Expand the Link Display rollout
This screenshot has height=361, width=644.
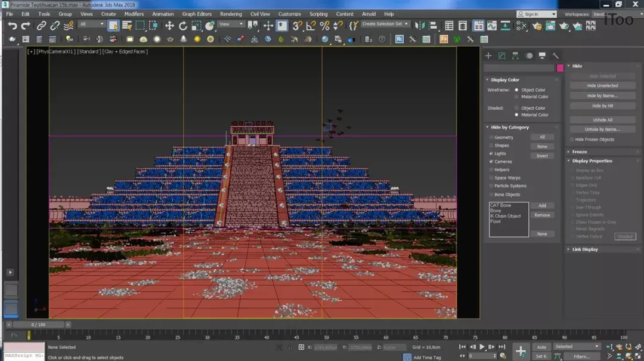coord(584,249)
